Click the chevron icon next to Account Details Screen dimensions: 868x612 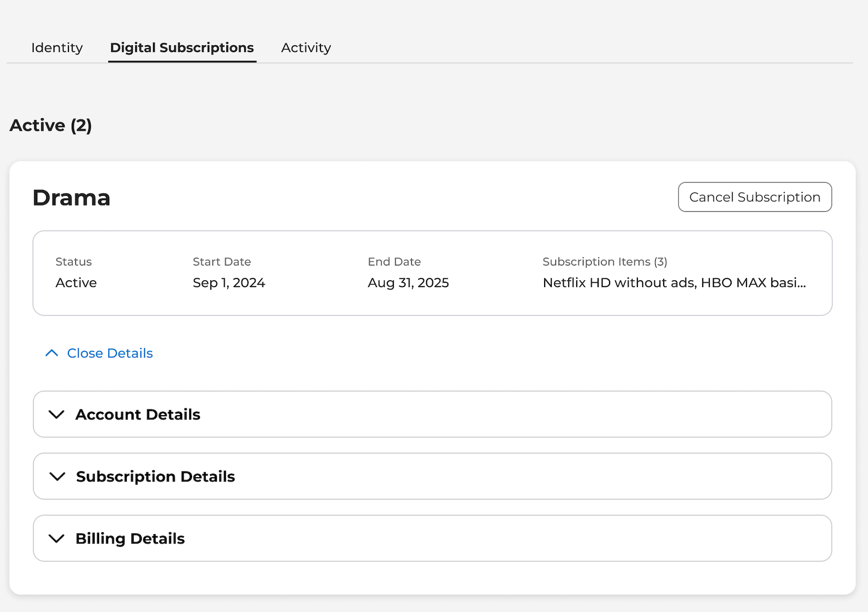[57, 415]
